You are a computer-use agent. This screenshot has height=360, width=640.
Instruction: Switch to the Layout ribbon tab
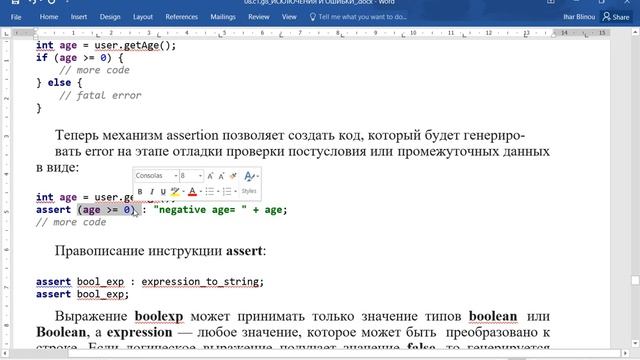coord(142,17)
